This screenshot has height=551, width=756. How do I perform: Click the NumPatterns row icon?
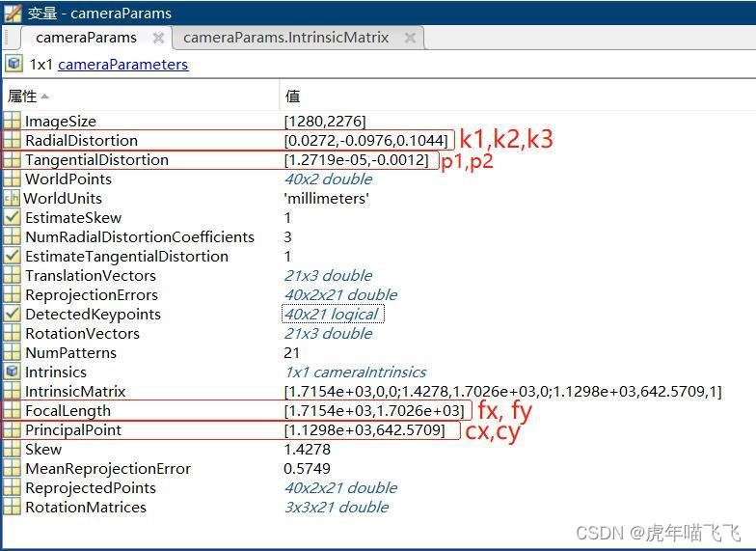(x=12, y=352)
